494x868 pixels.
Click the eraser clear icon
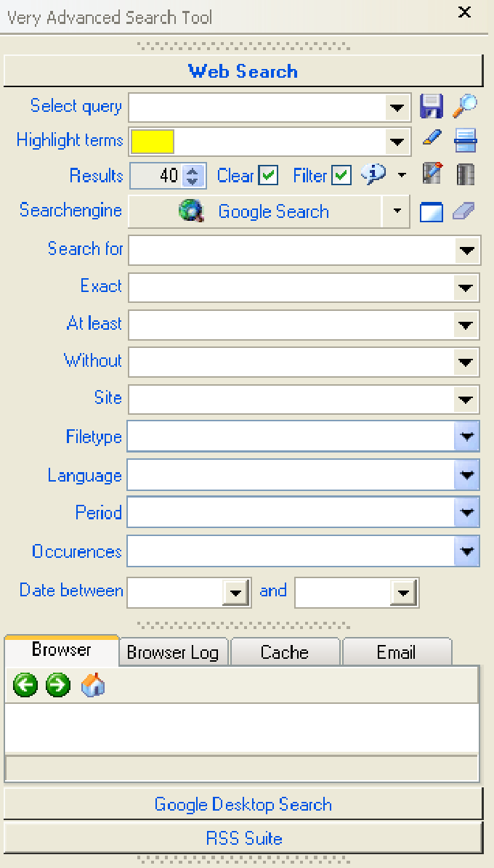[x=464, y=211]
